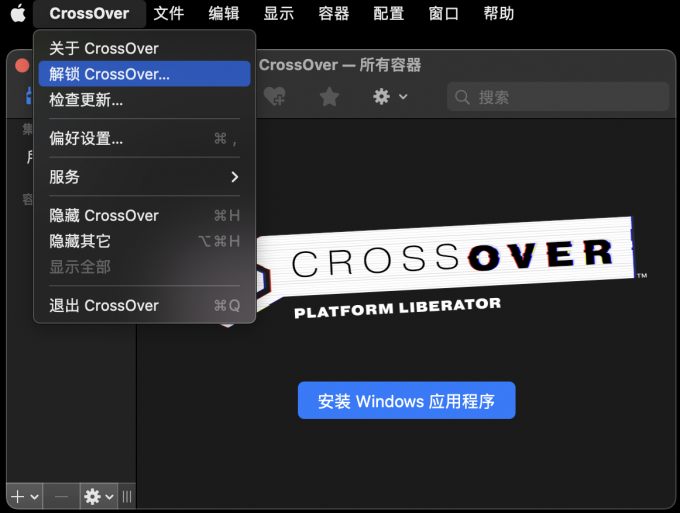
Task: Close the CrossOver window with red button
Action: point(22,65)
